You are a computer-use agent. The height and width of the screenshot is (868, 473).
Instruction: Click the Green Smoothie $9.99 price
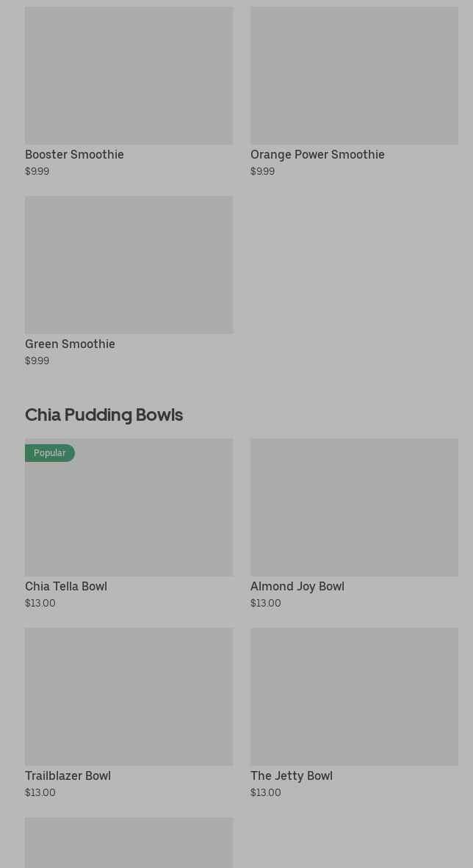[37, 361]
